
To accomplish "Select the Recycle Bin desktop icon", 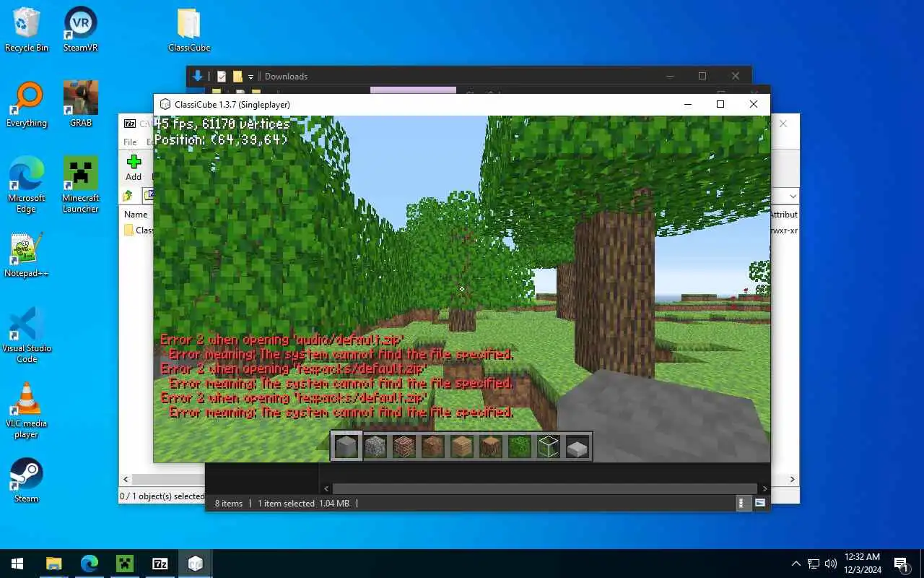I will pos(27,30).
